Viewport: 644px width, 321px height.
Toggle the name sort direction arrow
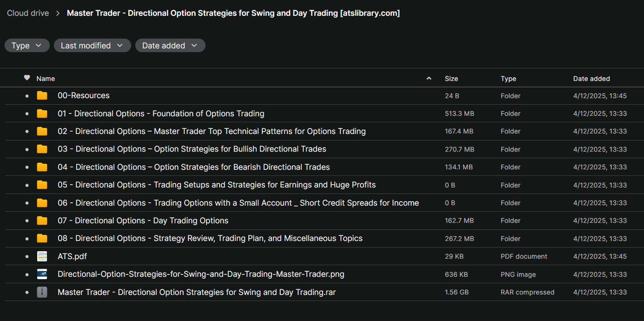point(429,79)
